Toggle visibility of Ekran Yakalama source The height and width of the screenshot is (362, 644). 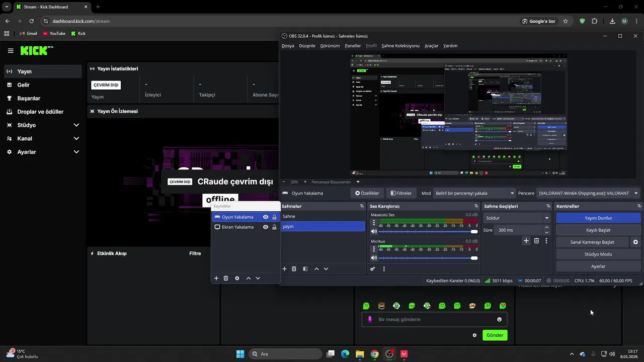(266, 227)
